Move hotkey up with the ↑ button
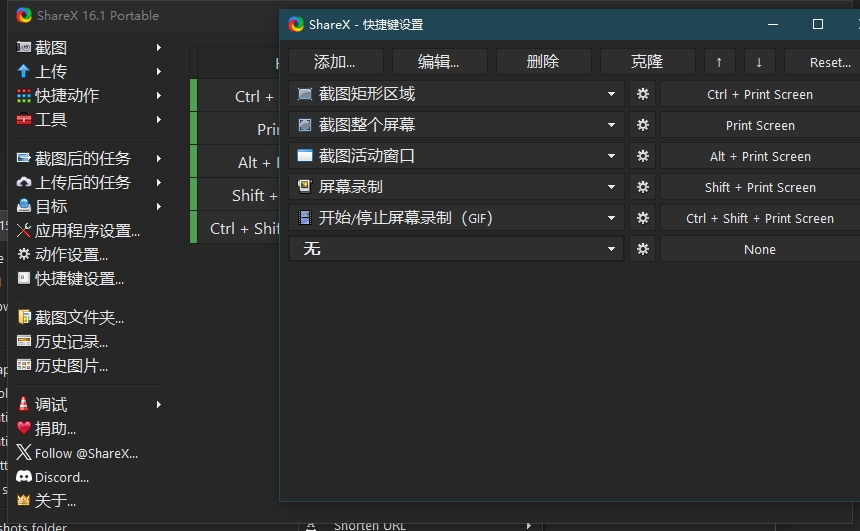 pos(719,62)
